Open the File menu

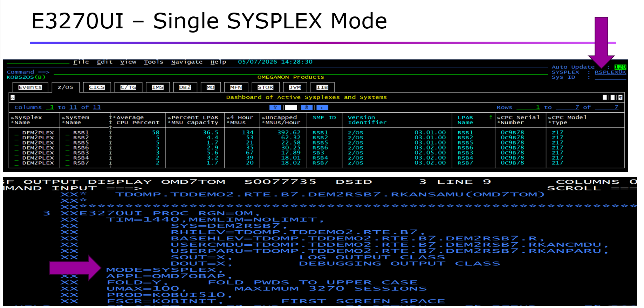pos(81,62)
